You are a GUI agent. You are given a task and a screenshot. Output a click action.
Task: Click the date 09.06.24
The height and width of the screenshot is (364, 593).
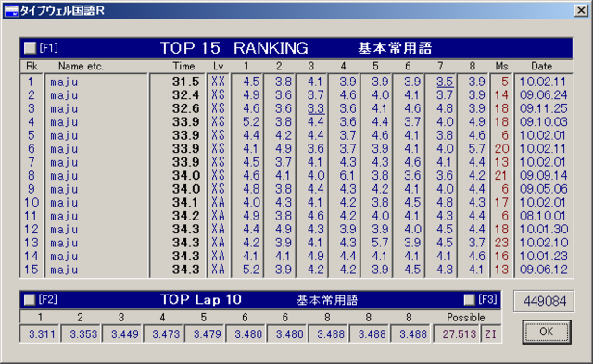click(x=543, y=94)
